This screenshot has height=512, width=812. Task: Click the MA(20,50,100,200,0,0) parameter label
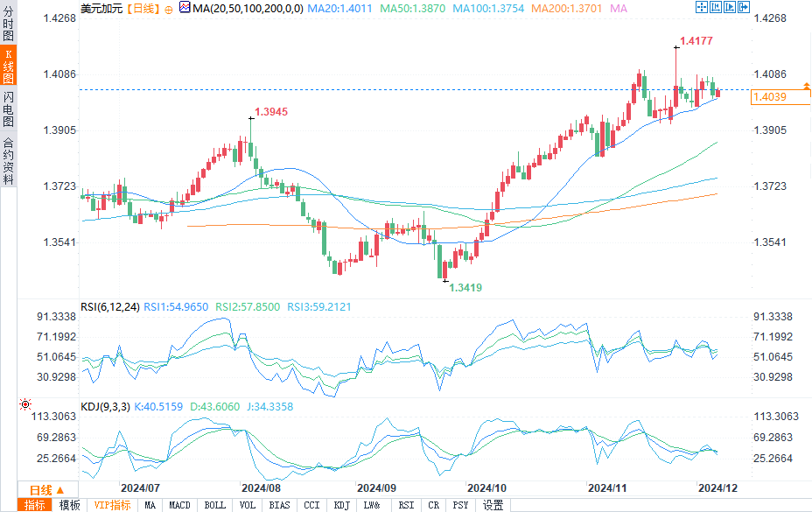point(248,9)
